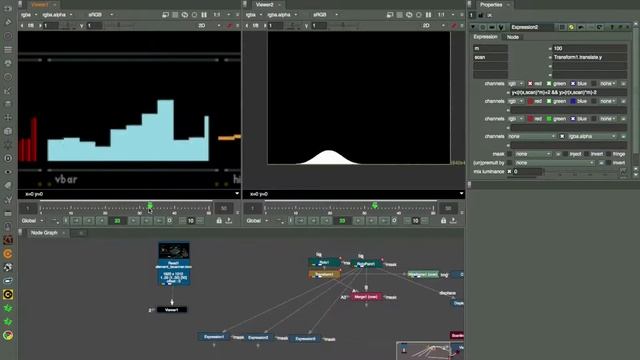
Task: Open the mask channel none dropdown
Action: (x=533, y=154)
